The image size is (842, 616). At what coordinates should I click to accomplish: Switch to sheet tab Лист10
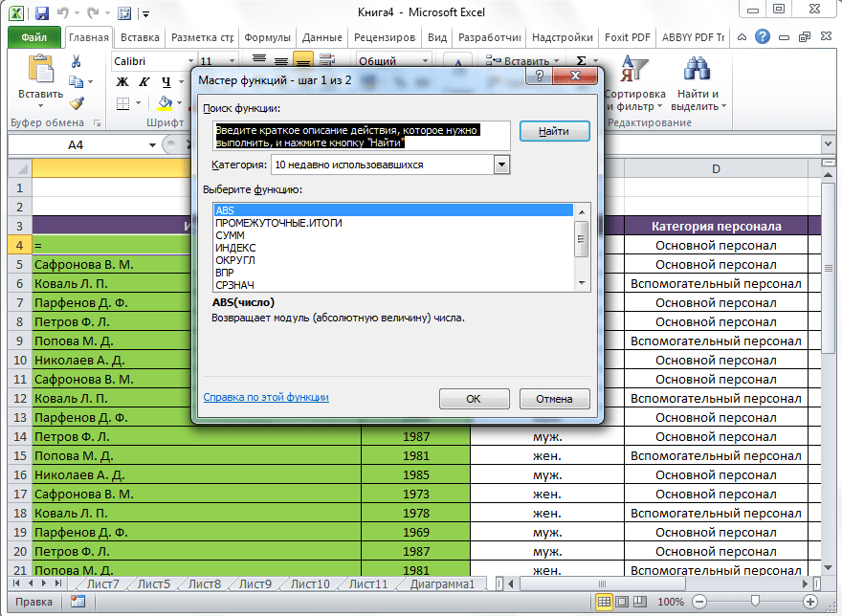[309, 584]
